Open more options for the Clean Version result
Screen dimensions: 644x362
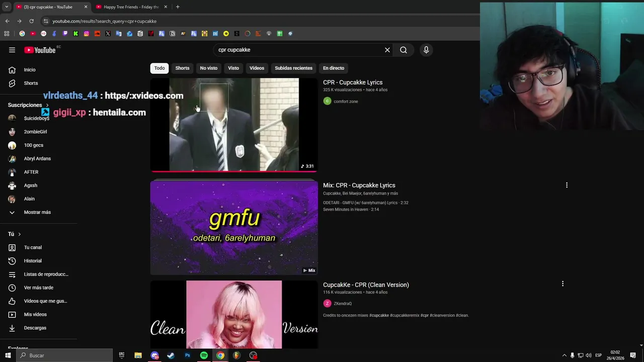click(x=562, y=284)
